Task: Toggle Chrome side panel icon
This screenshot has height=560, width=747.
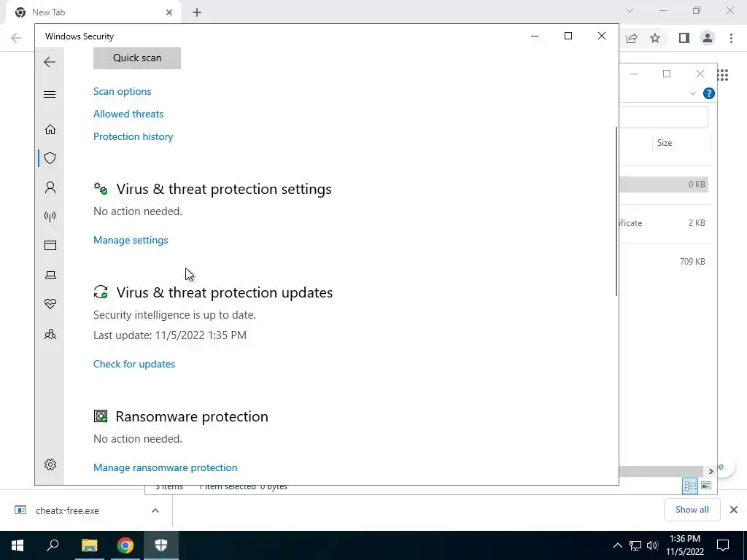Action: 684,38
